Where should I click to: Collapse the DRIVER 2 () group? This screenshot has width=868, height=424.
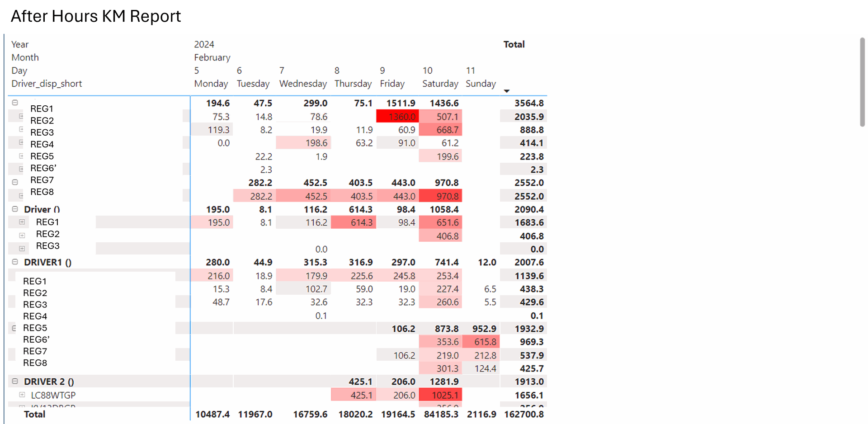coord(15,381)
